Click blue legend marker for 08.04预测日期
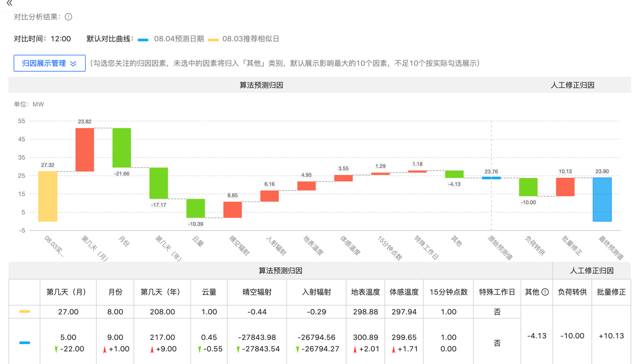Viewport: 636px width, 364px height. pos(143,39)
